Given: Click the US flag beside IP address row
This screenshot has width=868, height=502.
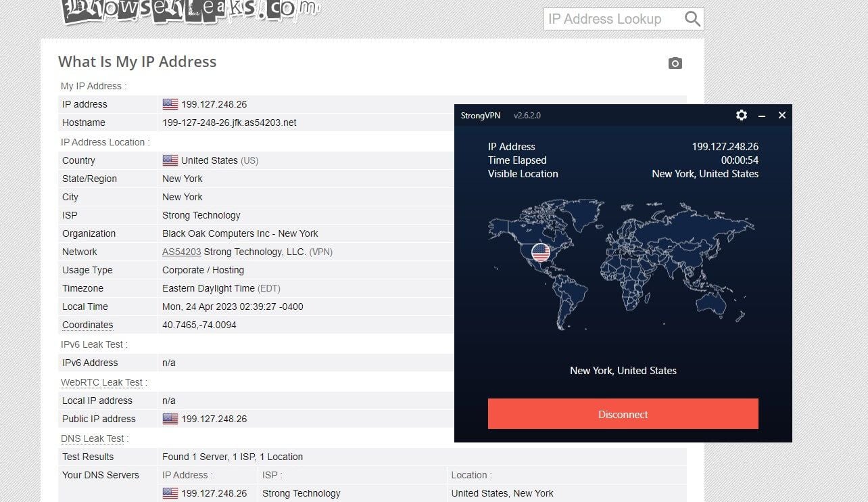Looking at the screenshot, I should pos(170,104).
